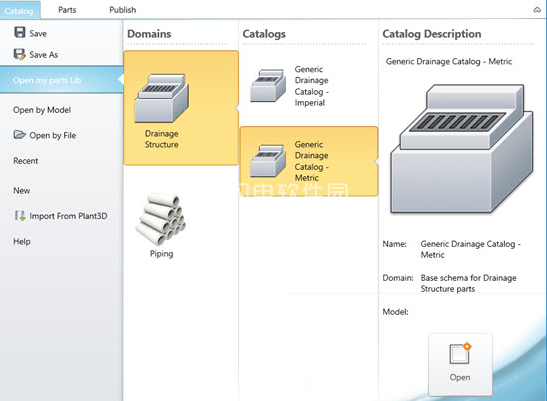Switch to the Publish tab
The height and width of the screenshot is (401, 547).
[122, 10]
